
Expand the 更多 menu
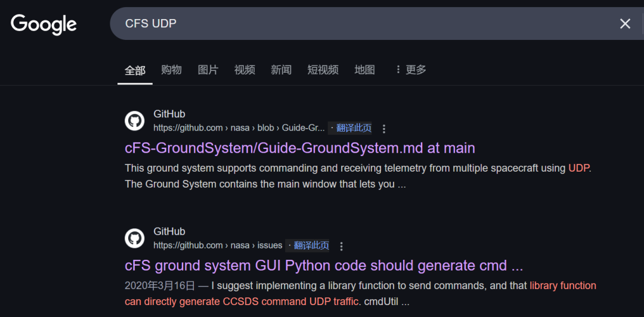pyautogui.click(x=411, y=70)
